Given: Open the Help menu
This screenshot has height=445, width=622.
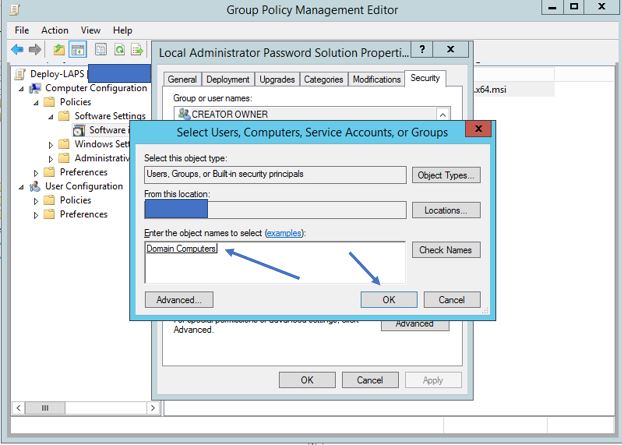Looking at the screenshot, I should point(123,30).
